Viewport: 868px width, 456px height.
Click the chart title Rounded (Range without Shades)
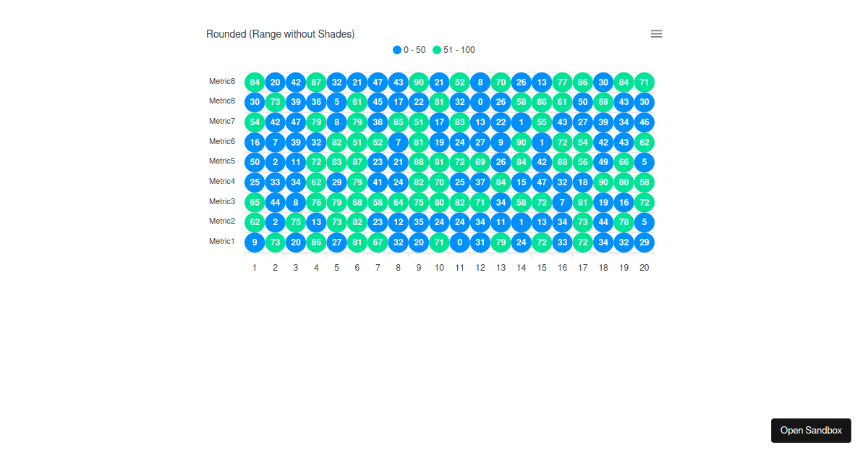pyautogui.click(x=281, y=33)
